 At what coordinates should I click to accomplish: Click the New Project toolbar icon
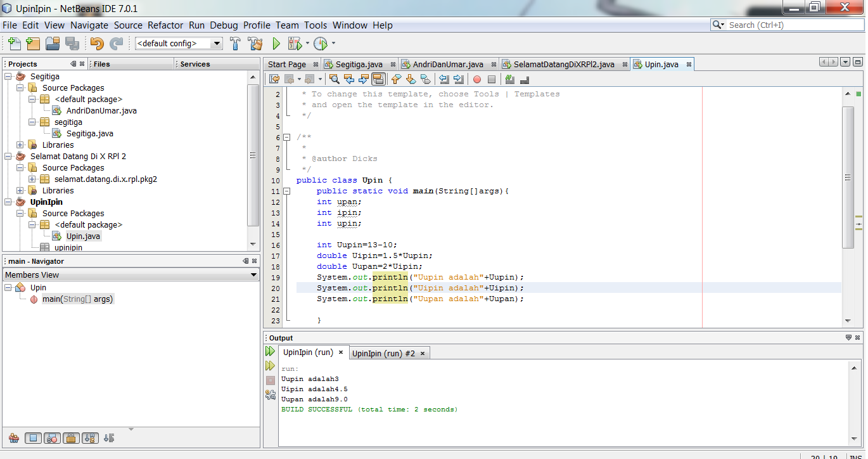click(x=33, y=44)
